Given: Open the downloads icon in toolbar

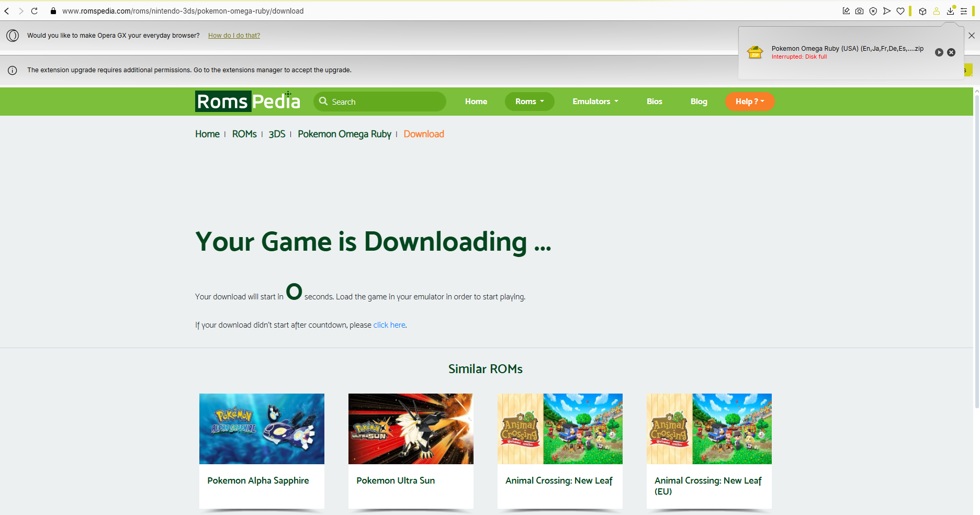Looking at the screenshot, I should tap(950, 11).
